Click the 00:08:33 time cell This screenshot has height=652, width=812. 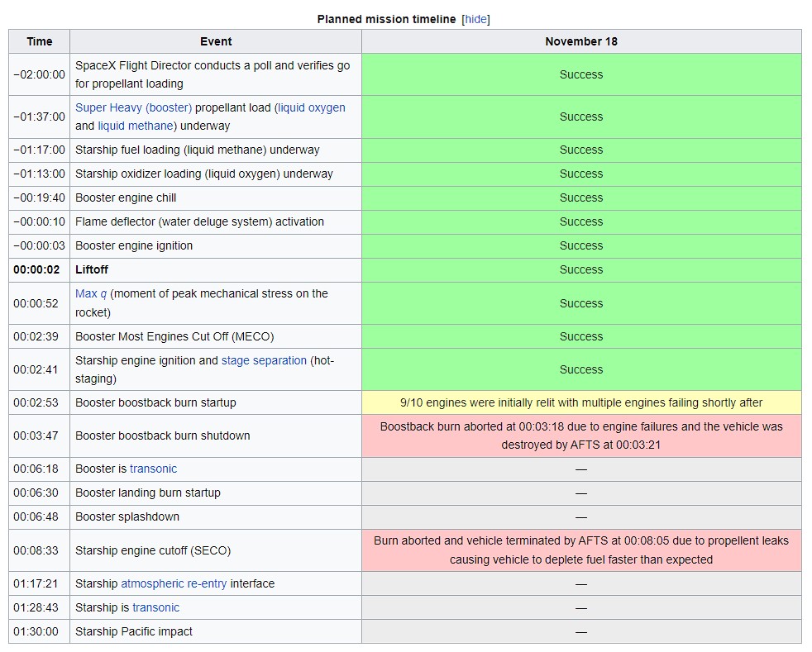point(40,550)
